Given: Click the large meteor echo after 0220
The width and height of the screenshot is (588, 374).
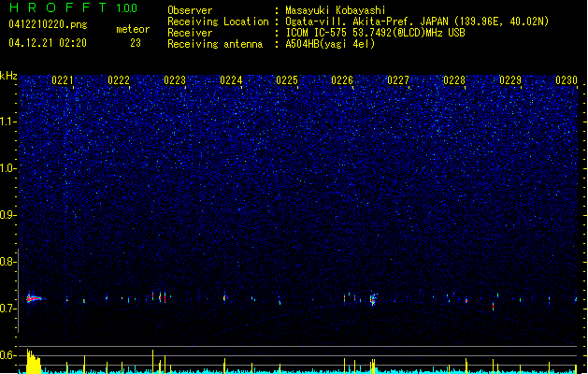Looking at the screenshot, I should click(x=35, y=298).
